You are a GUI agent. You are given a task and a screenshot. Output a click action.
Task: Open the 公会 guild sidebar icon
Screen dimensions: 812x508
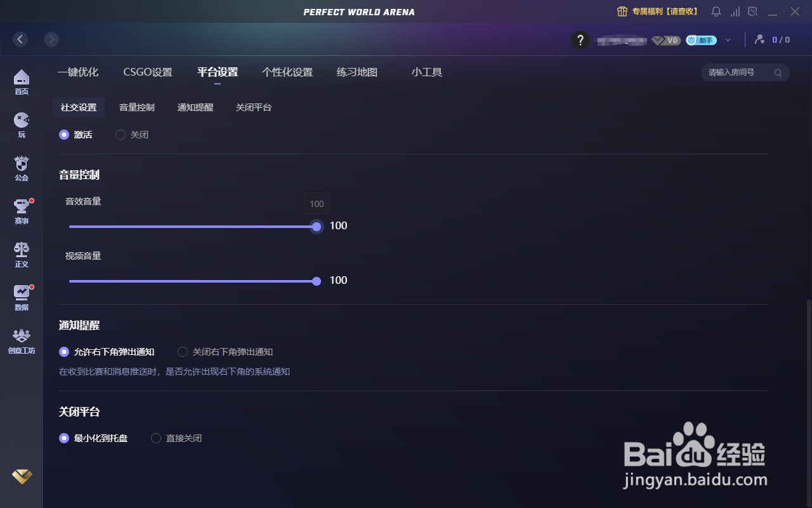22,168
